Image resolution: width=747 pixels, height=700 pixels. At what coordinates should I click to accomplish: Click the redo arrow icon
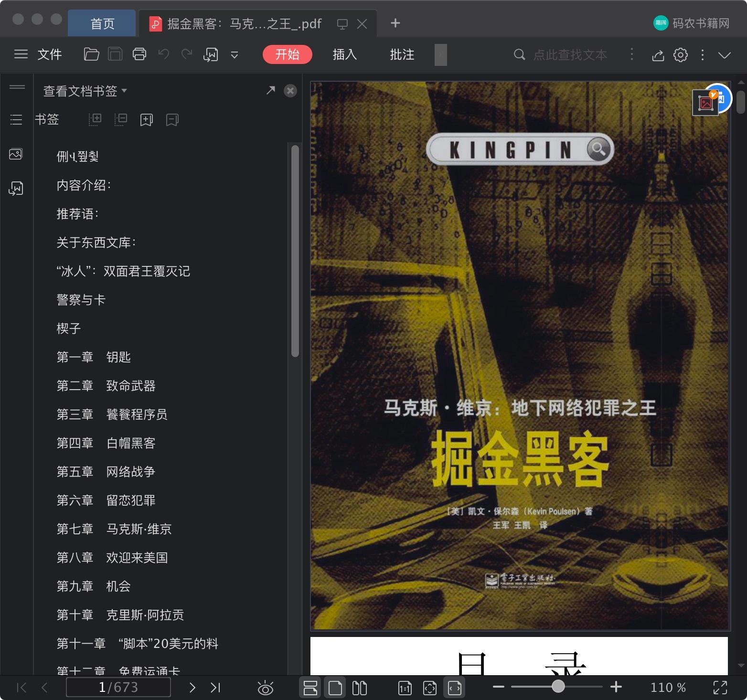point(187,54)
